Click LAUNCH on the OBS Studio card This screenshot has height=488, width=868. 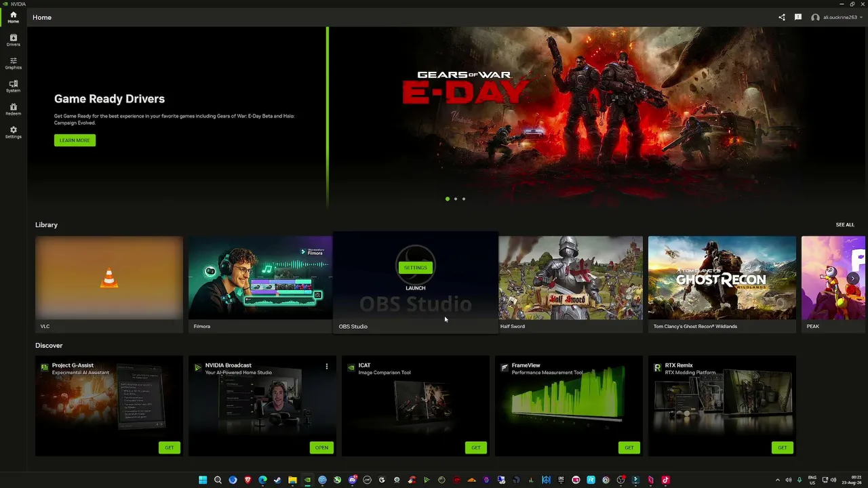(x=416, y=288)
